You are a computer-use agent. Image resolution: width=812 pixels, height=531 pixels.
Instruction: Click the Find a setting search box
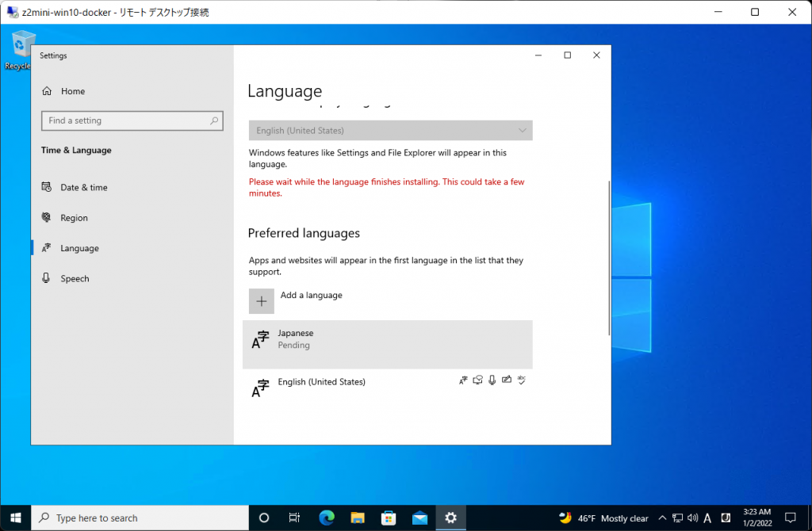point(132,120)
